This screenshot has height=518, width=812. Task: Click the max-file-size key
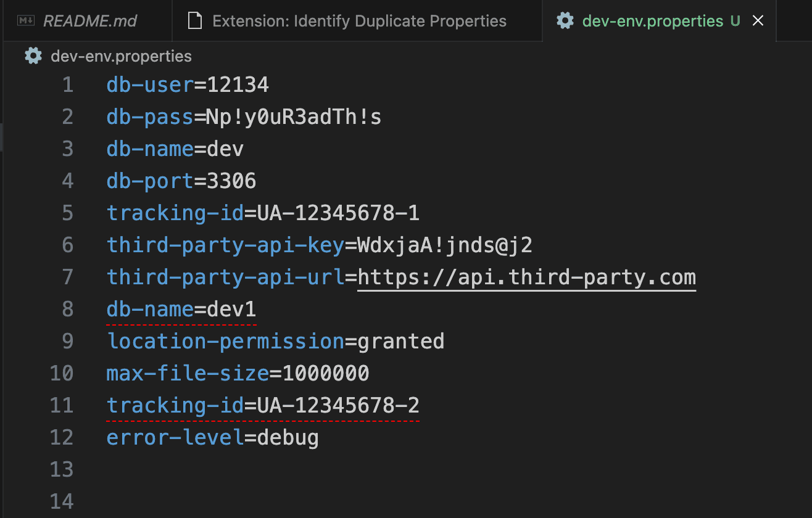tap(188, 373)
